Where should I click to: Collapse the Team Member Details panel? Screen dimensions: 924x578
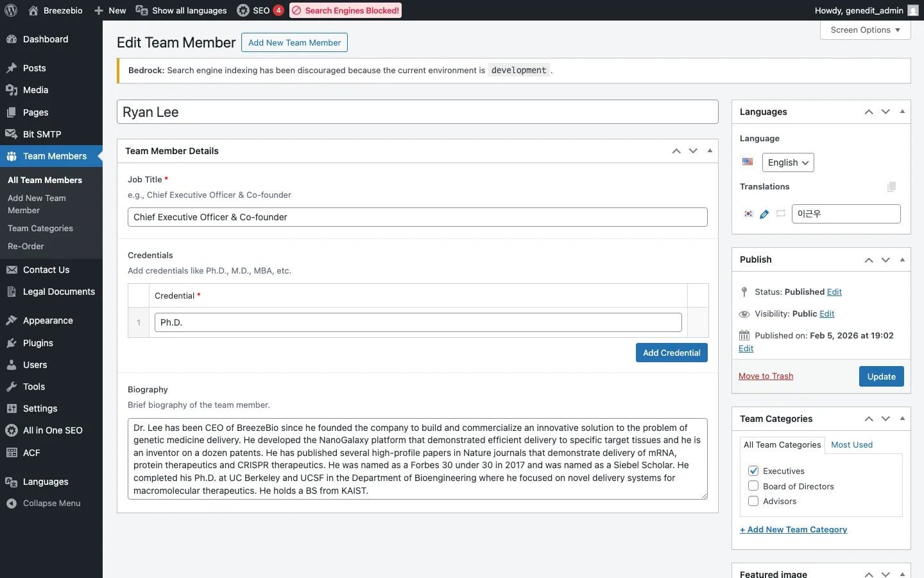710,151
